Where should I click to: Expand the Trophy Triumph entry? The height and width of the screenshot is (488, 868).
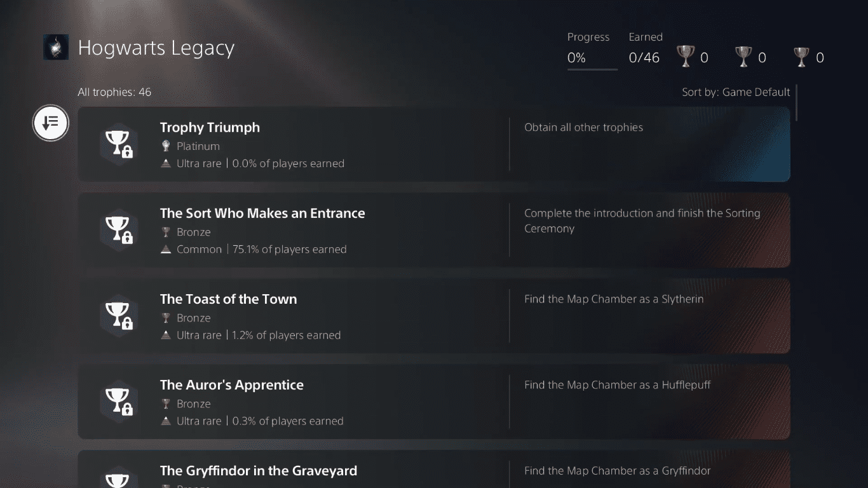point(434,144)
